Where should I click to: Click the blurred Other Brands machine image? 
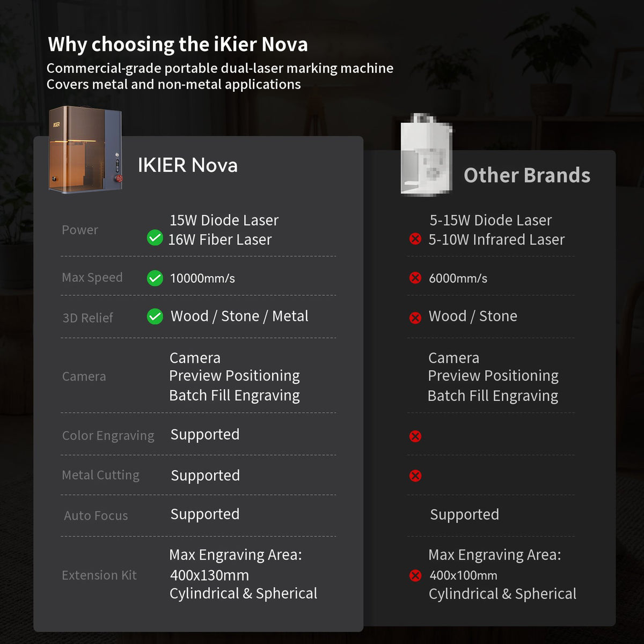coord(427,155)
